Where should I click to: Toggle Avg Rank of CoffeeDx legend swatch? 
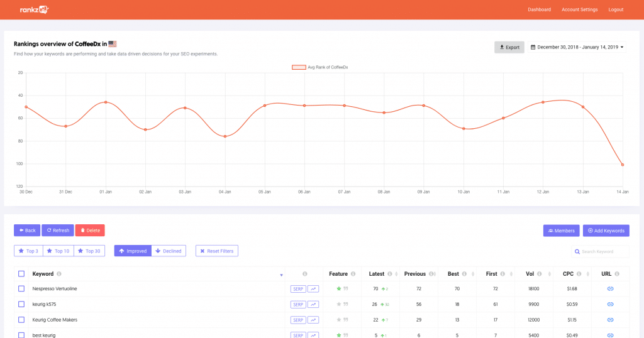coord(299,67)
